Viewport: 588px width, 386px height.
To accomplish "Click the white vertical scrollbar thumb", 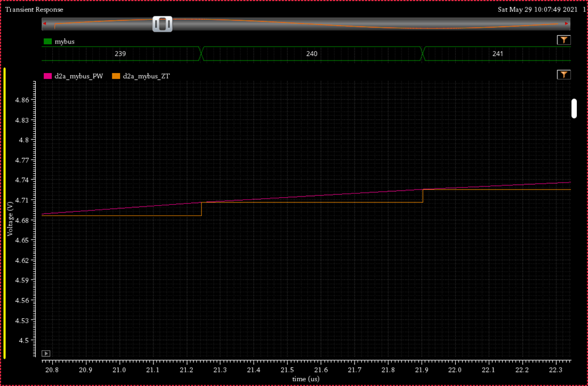I will point(574,108).
